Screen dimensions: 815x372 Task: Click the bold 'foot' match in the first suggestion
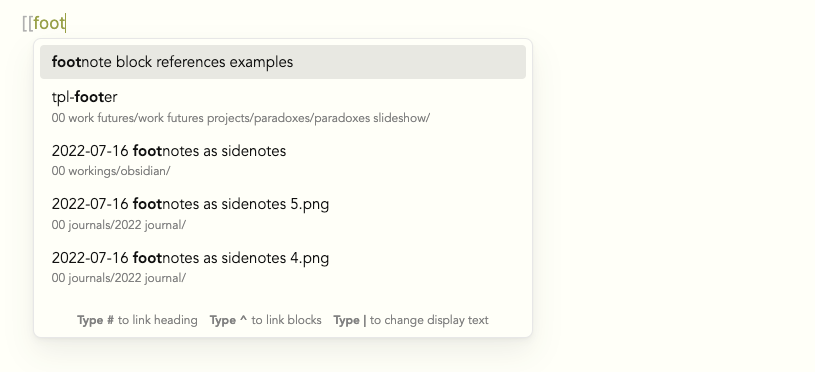67,62
